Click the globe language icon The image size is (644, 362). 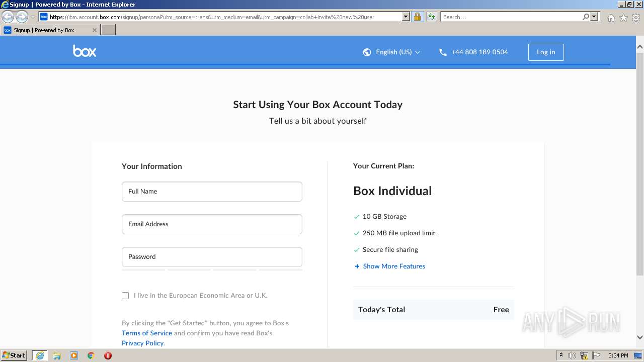[x=367, y=52]
